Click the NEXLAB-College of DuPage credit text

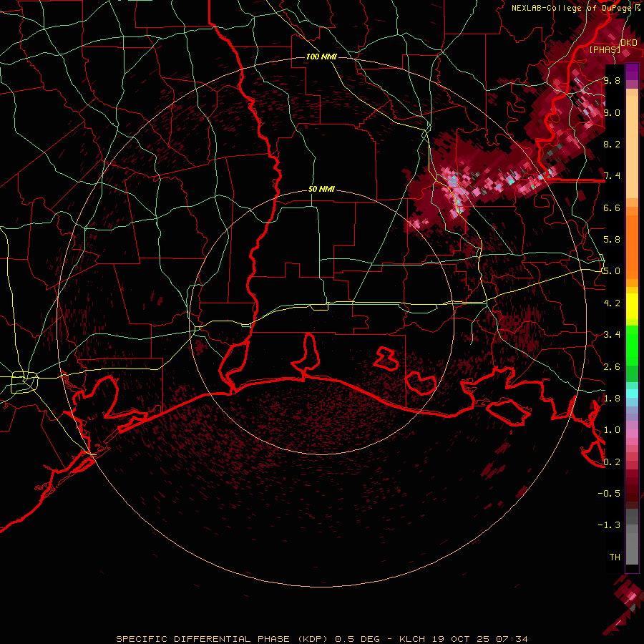click(571, 8)
